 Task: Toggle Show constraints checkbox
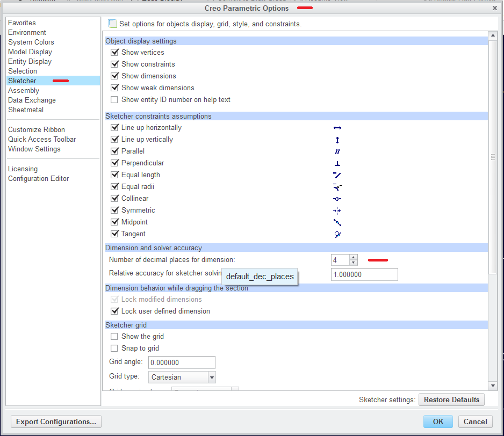(114, 64)
